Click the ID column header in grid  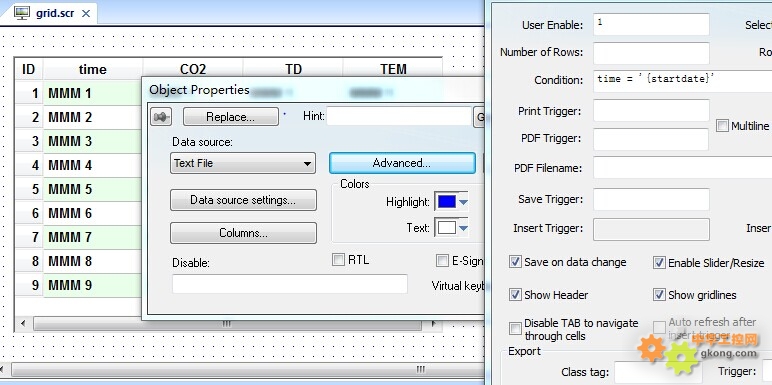point(29,69)
